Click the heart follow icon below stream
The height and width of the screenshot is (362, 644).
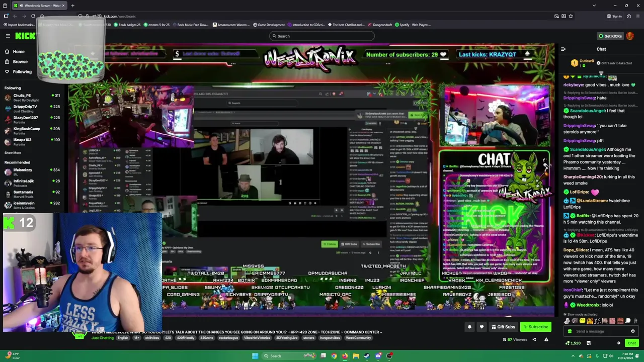click(x=481, y=327)
